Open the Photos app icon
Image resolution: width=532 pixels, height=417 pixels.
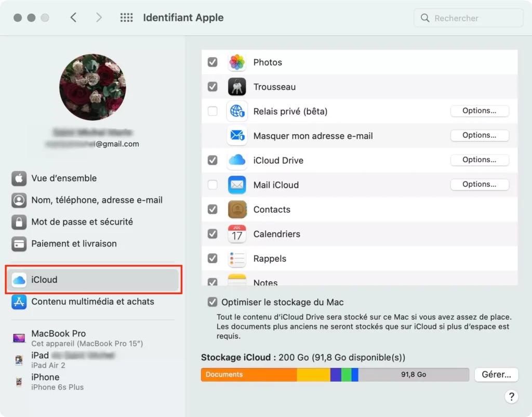pyautogui.click(x=237, y=62)
